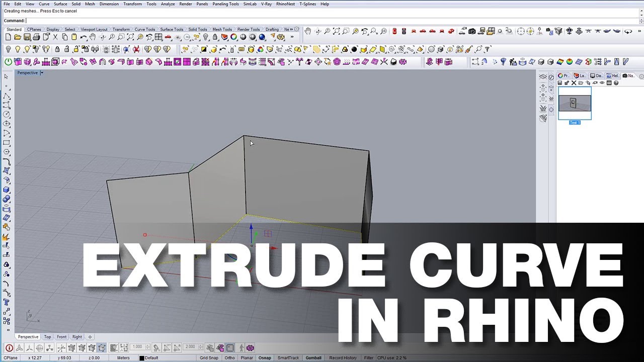This screenshot has height=362, width=644.
Task: Click the 2.000 value field in bottom toolbar
Action: 190,347
